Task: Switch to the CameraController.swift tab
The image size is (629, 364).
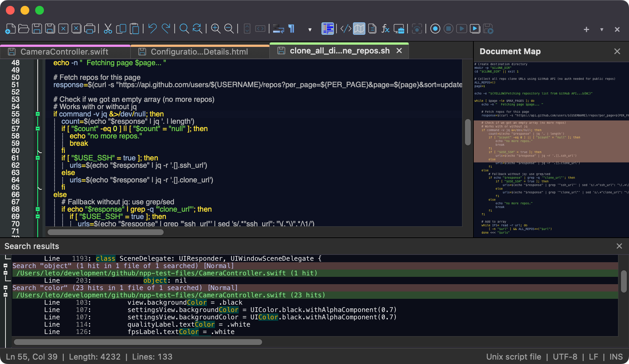Action: pyautogui.click(x=64, y=52)
